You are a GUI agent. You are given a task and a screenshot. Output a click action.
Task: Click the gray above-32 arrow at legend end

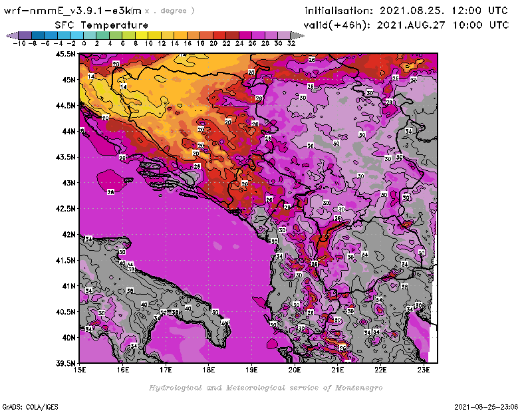pos(297,35)
